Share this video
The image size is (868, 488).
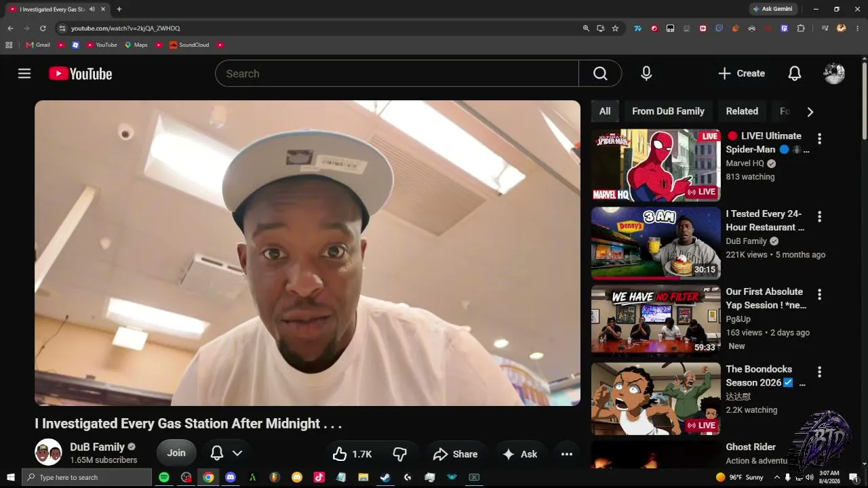456,454
